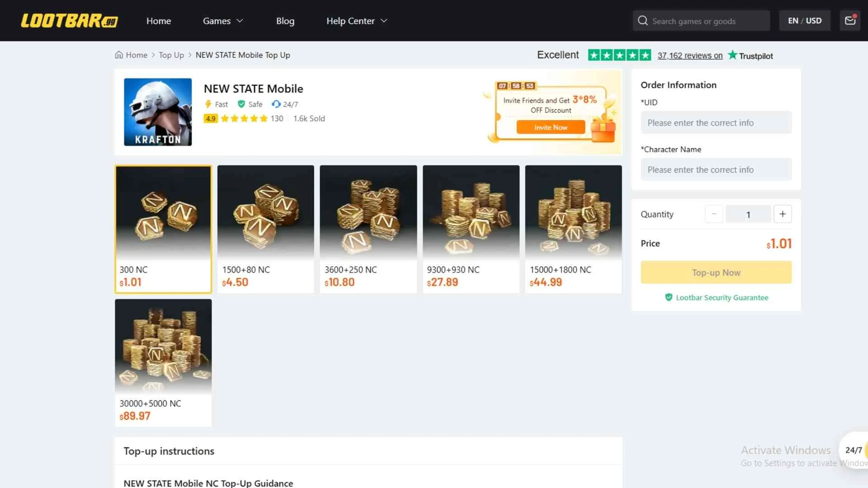Viewport: 868px width, 488px height.
Task: Click the Top-up Now button
Action: pyautogui.click(x=716, y=272)
